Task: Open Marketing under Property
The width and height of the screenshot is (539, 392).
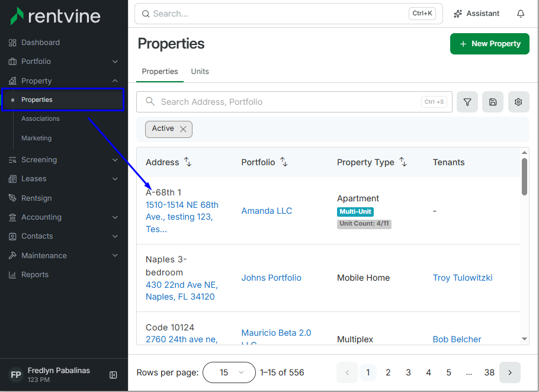Action: (37, 138)
